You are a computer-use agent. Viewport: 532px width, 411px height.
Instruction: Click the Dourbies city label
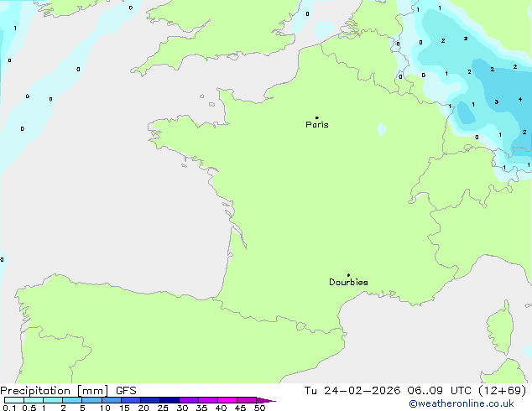coord(348,282)
